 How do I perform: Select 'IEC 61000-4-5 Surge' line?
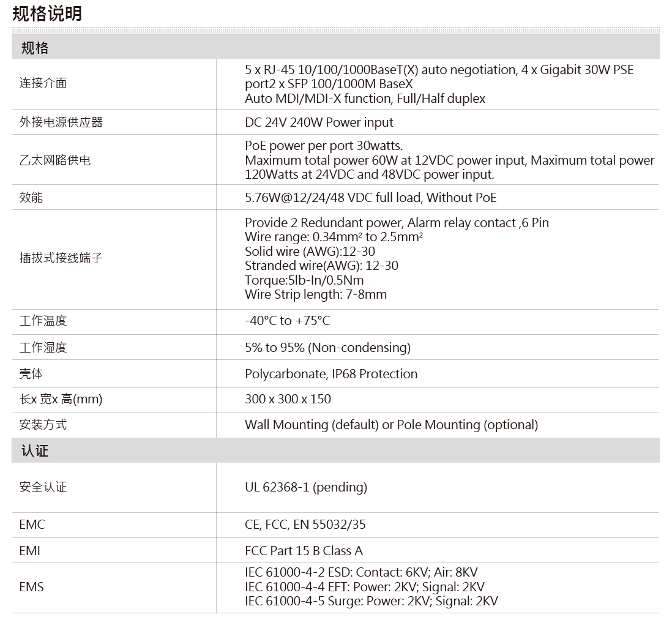371,602
